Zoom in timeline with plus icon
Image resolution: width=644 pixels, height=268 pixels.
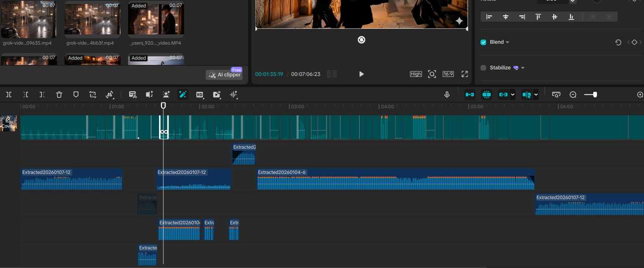pyautogui.click(x=640, y=95)
